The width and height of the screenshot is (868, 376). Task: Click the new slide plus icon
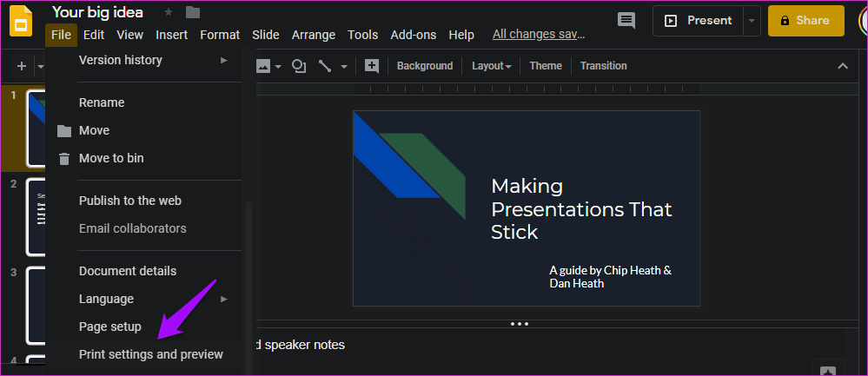[x=22, y=66]
